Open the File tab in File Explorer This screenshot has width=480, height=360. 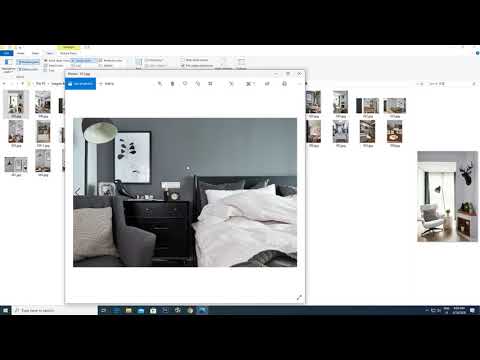click(7, 53)
